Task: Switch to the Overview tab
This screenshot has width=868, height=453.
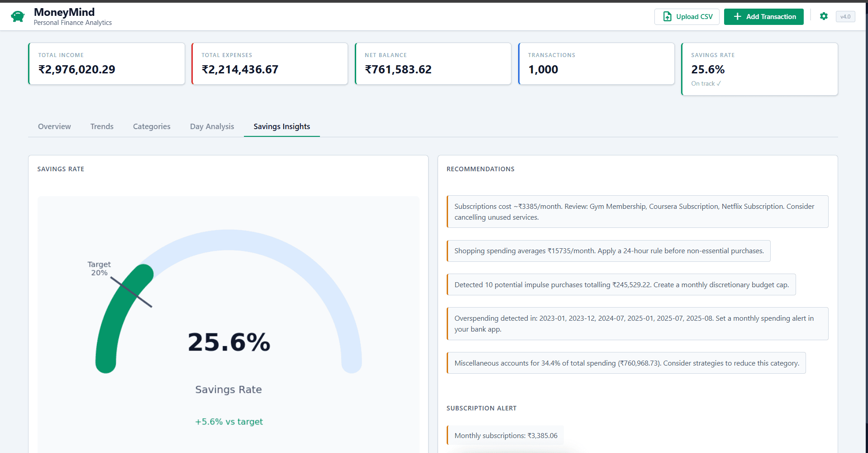Action: pyautogui.click(x=54, y=126)
